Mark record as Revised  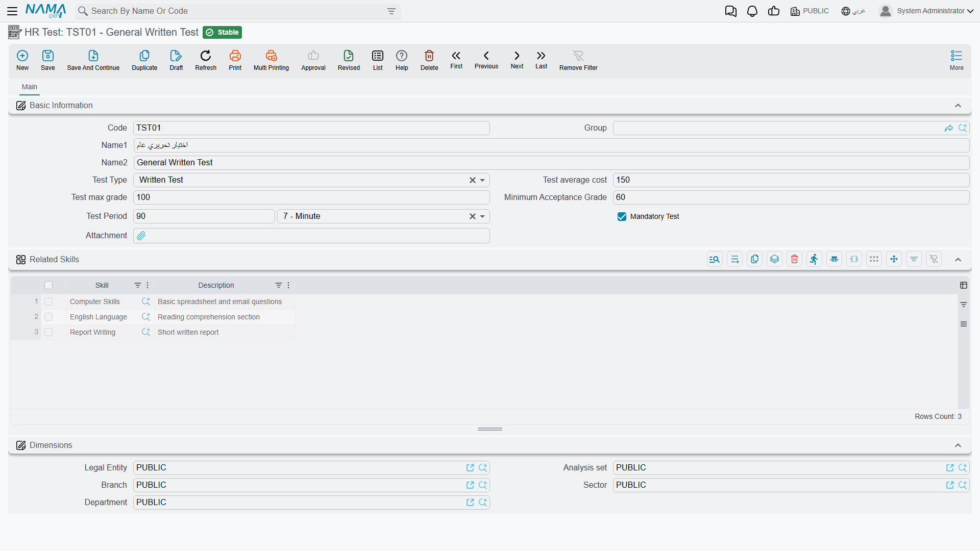(x=349, y=60)
